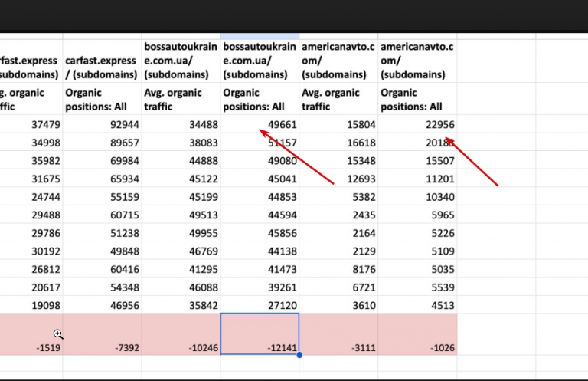Choose the cell reading 45041

(260, 179)
